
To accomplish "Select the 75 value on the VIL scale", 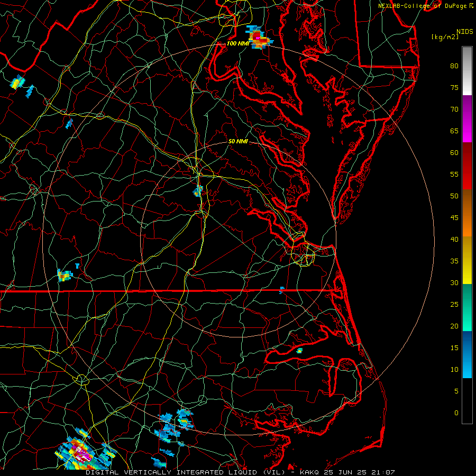I will [454, 87].
